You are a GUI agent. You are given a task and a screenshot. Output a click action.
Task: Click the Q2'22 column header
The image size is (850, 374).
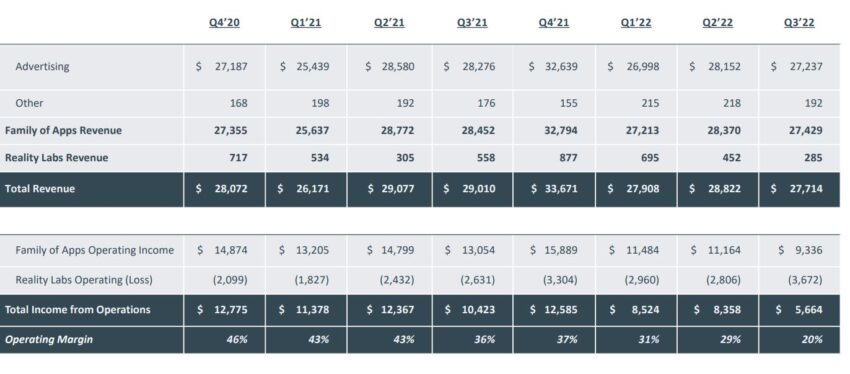[718, 23]
